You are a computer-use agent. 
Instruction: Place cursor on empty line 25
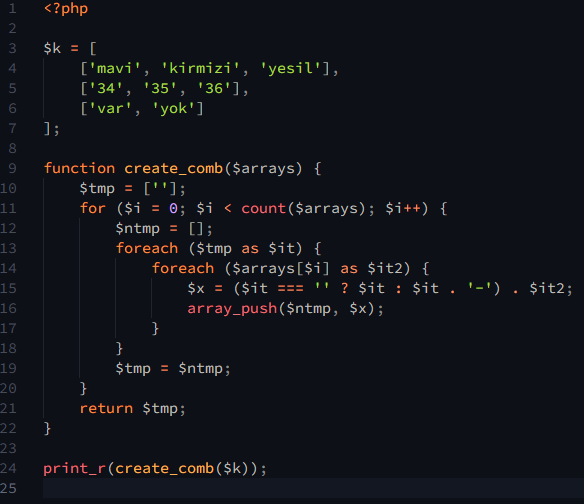coord(313,488)
